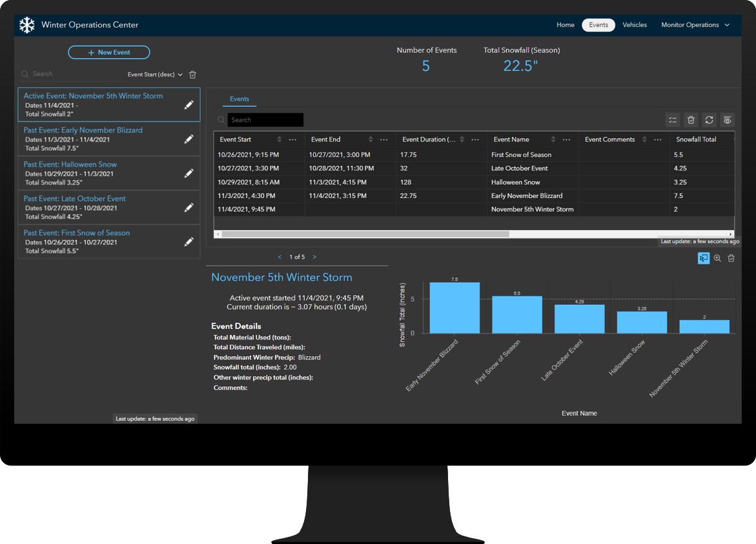Open the Event Name column options ellipsis
756x544 pixels.
point(566,139)
